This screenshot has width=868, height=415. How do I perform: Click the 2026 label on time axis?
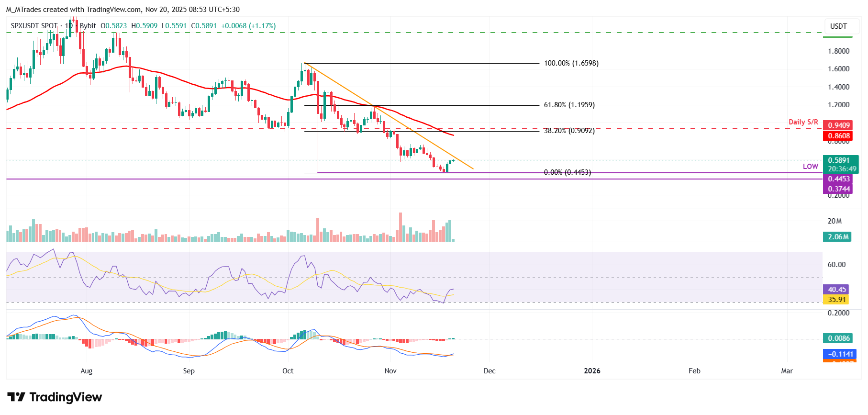592,371
